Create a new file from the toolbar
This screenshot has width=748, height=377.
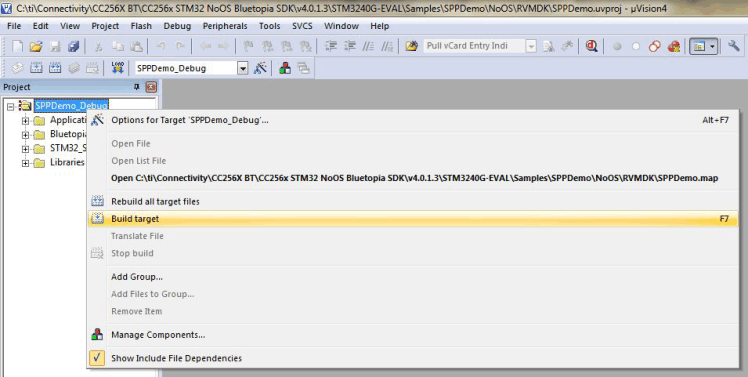(17, 46)
